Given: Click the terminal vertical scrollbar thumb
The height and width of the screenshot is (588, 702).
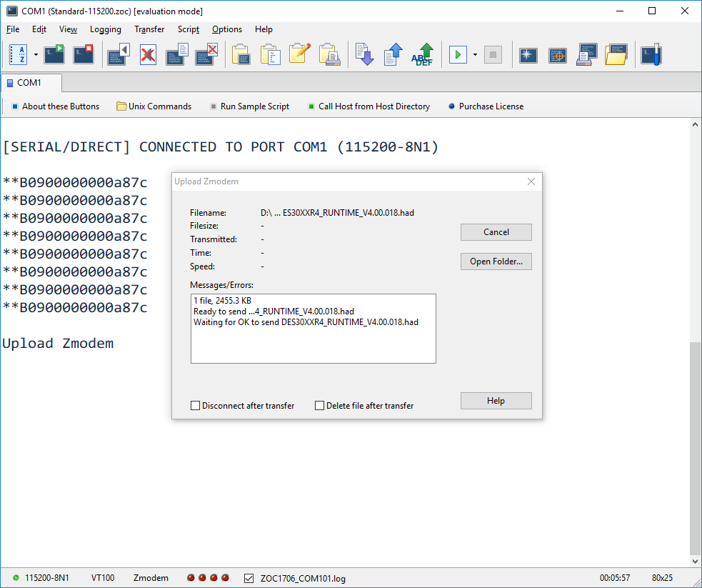Looking at the screenshot, I should (696, 447).
